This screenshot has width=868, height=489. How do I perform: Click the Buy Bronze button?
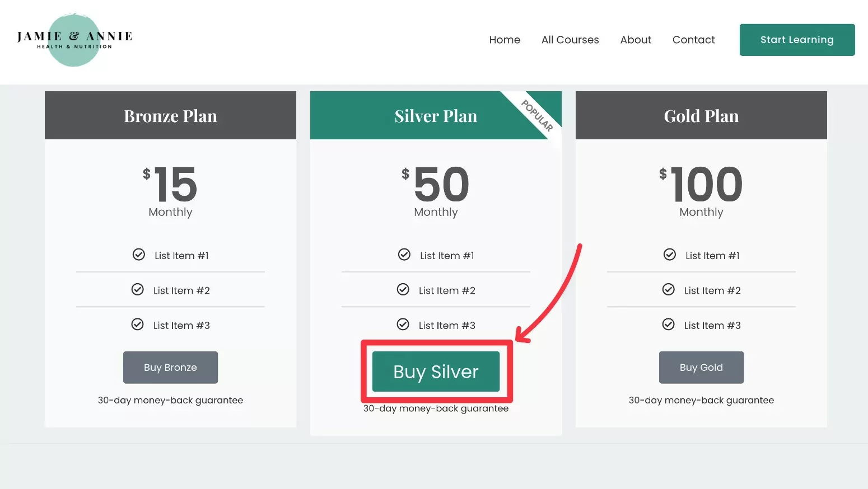pos(170,368)
